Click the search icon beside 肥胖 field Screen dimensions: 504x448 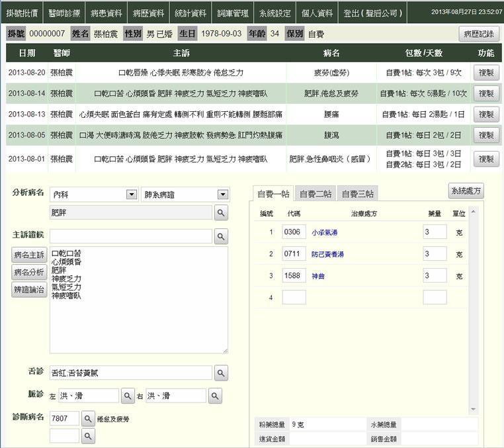coord(221,212)
